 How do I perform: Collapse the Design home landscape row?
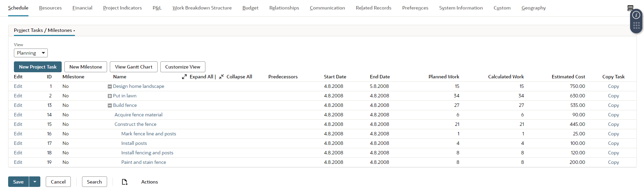[x=110, y=87]
